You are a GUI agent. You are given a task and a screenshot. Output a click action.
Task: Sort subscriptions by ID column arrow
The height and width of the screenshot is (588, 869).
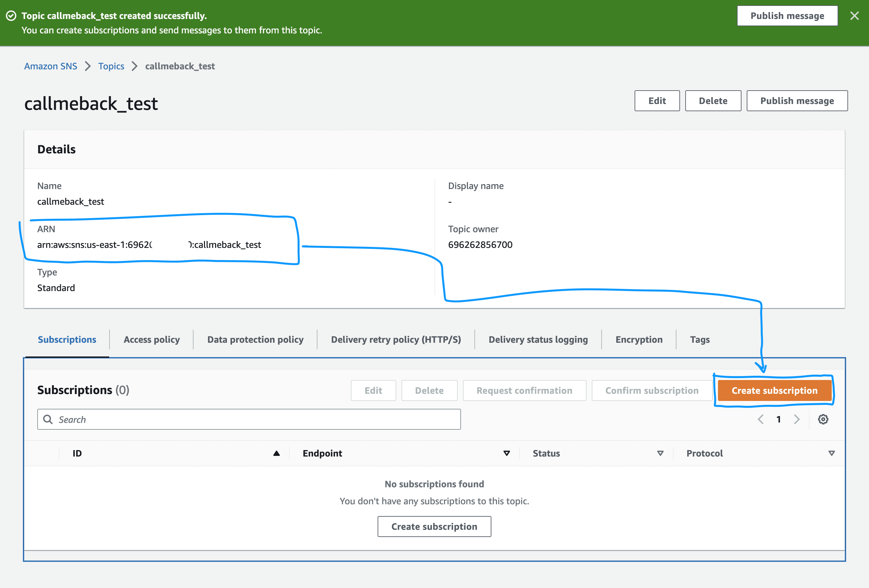pyautogui.click(x=276, y=453)
